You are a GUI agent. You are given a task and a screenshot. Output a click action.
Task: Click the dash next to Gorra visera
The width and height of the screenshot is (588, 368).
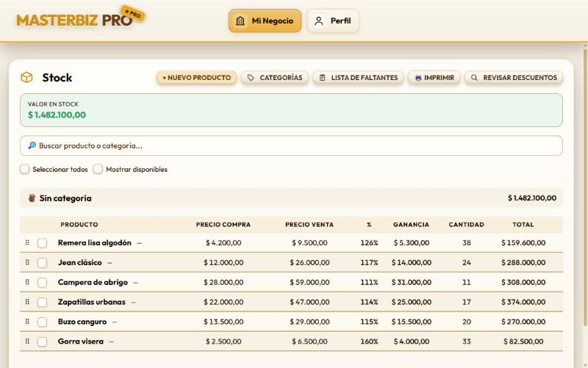112,342
